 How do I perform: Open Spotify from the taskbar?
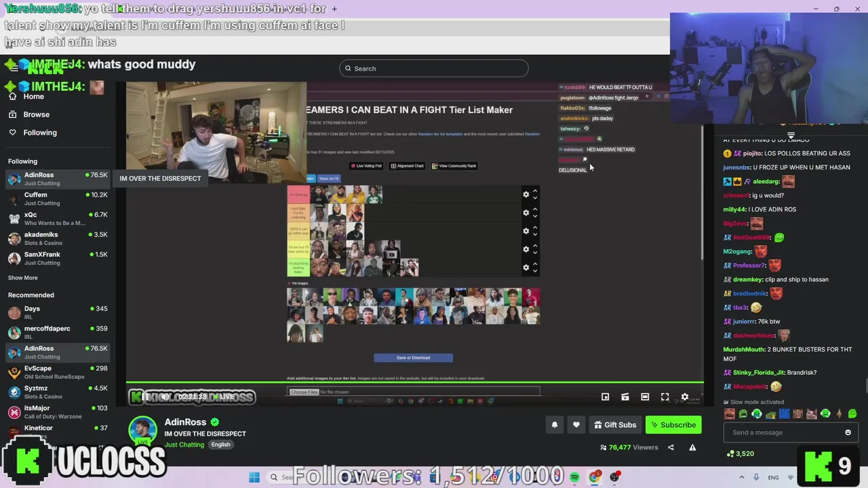(574, 477)
